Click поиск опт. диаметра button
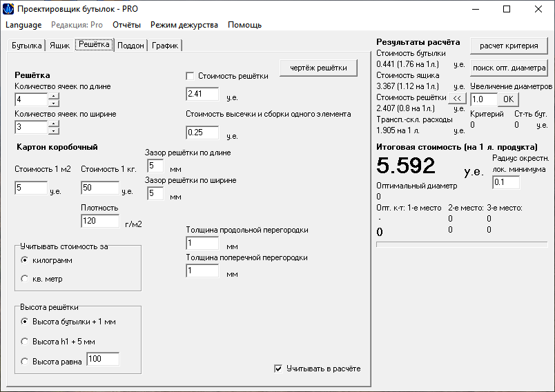The image size is (555, 392). (509, 68)
